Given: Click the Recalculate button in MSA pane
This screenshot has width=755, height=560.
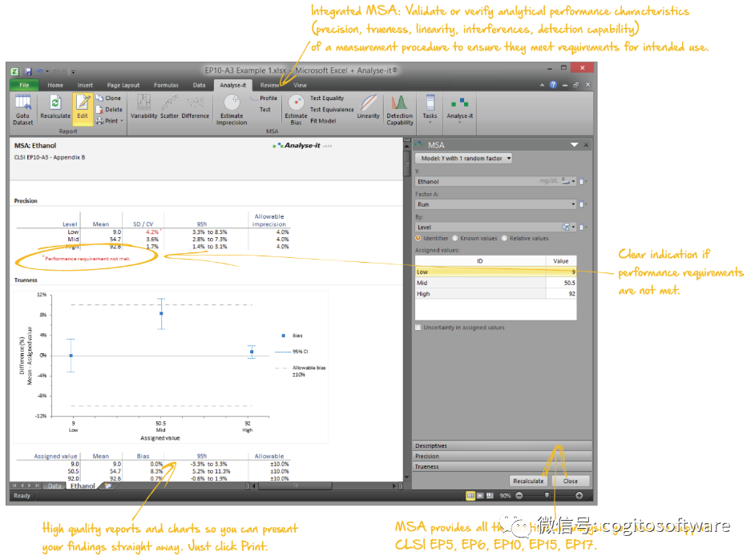Looking at the screenshot, I should [x=528, y=481].
